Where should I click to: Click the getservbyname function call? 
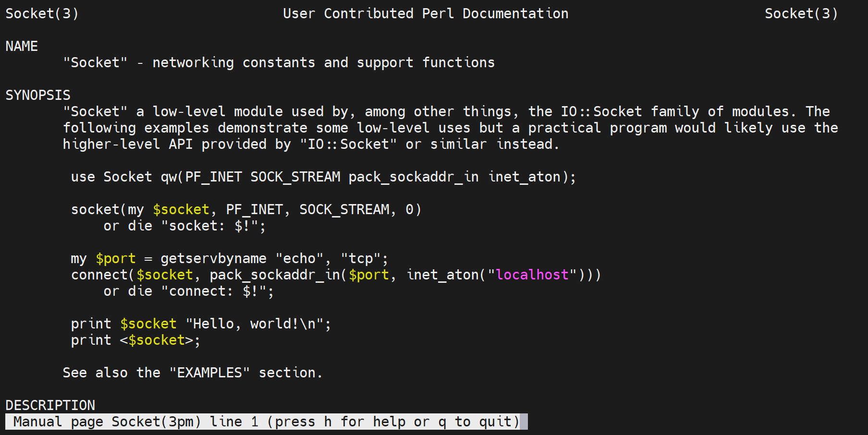[213, 258]
